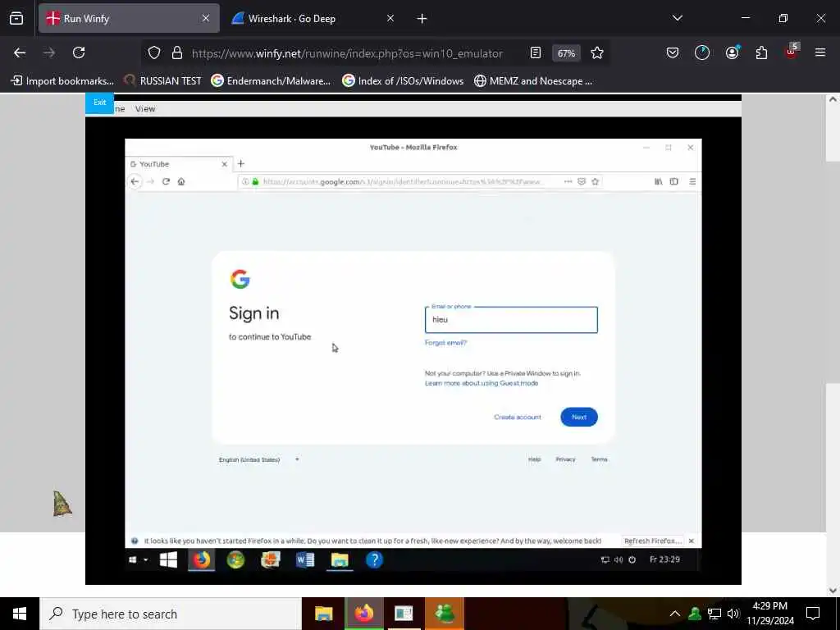Open a new tab in outer Firefox
Image resolution: width=840 pixels, height=630 pixels.
click(x=422, y=19)
